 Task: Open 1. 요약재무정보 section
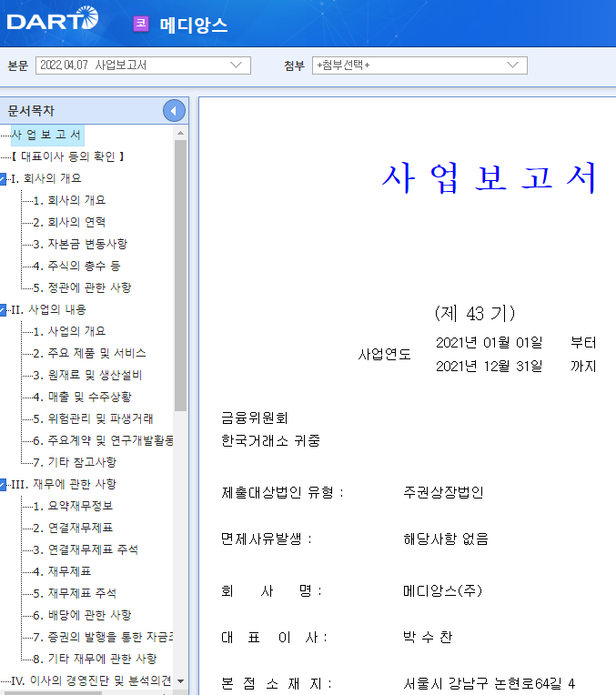(x=73, y=506)
